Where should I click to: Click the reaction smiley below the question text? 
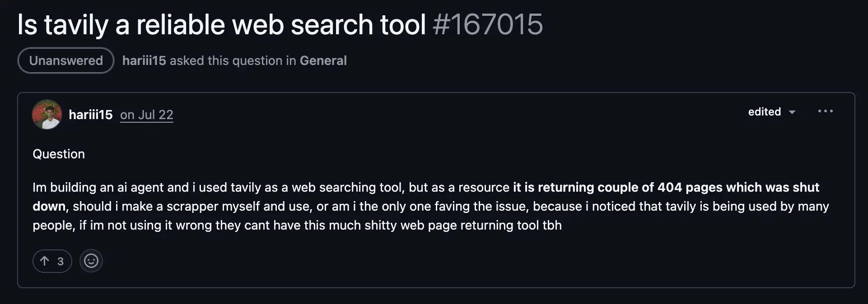(x=91, y=261)
